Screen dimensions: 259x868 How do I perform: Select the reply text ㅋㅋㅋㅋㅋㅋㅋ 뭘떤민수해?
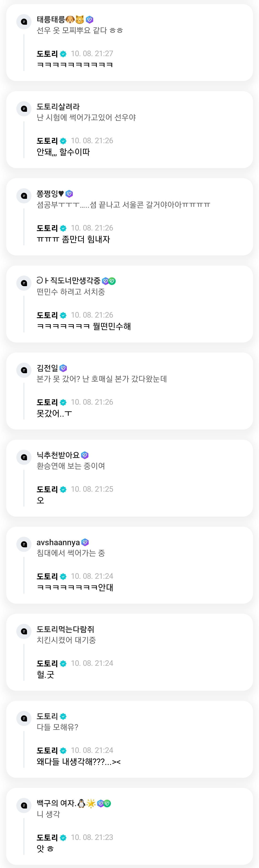(x=84, y=326)
